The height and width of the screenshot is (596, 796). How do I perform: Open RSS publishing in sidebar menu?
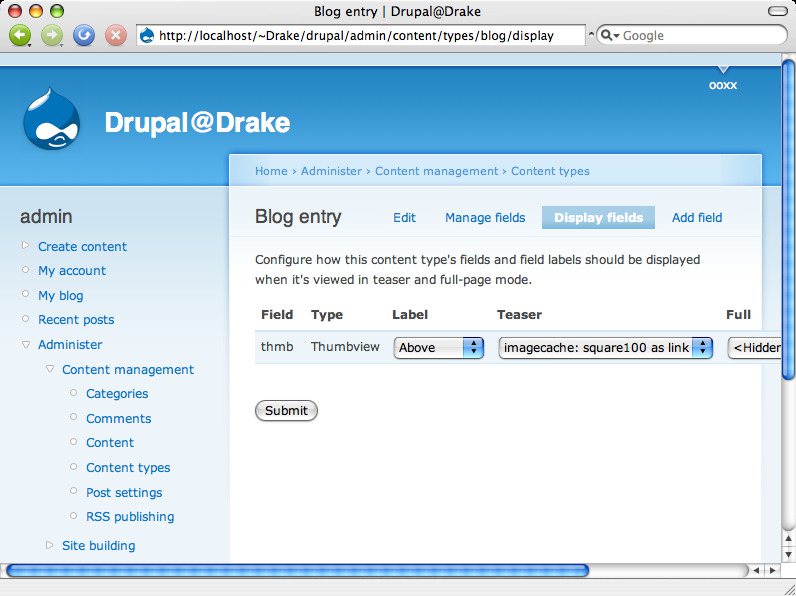pos(130,517)
